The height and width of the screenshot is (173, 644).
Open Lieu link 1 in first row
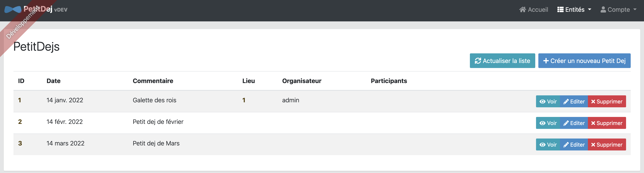click(244, 100)
